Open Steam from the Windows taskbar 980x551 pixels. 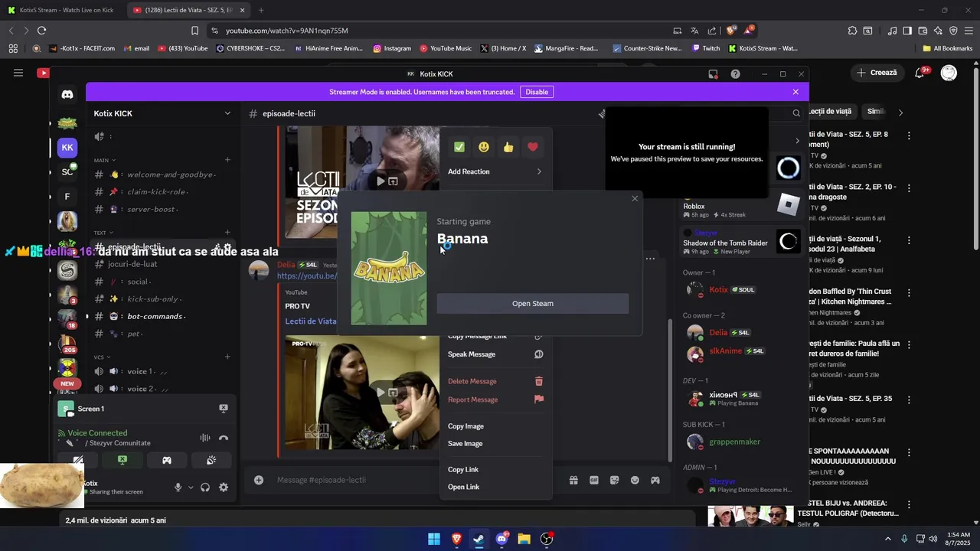479,539
